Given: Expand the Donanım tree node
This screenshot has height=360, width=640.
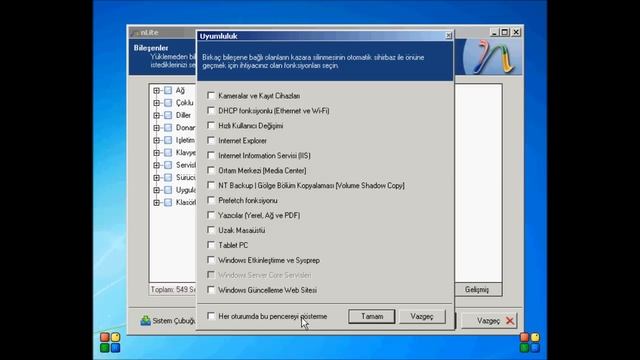Looking at the screenshot, I should (156, 128).
